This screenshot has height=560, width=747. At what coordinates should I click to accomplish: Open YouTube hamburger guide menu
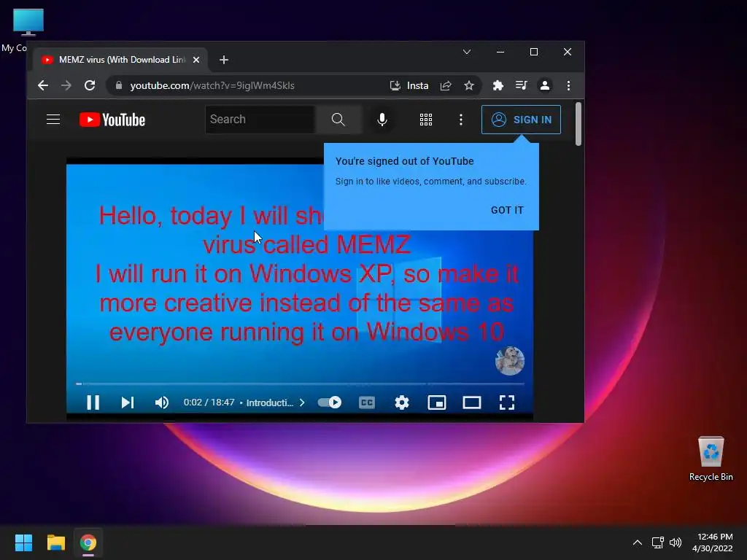pos(53,120)
